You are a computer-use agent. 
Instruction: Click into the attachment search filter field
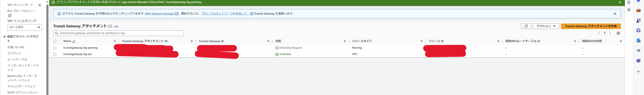coord(119,33)
